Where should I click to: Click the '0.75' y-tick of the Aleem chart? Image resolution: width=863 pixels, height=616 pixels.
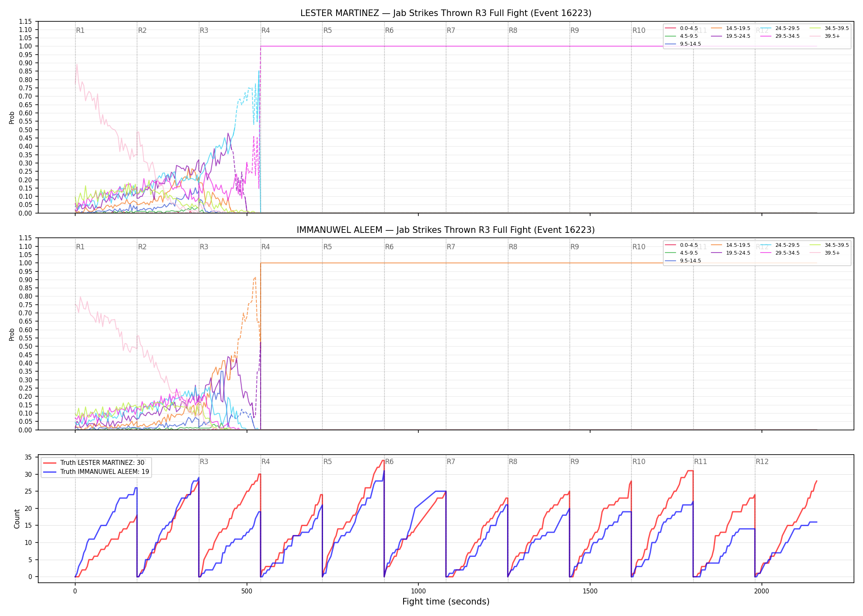25,305
